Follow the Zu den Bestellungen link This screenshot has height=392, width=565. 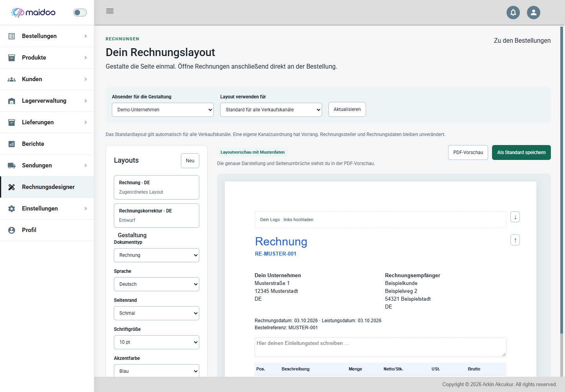pyautogui.click(x=522, y=40)
